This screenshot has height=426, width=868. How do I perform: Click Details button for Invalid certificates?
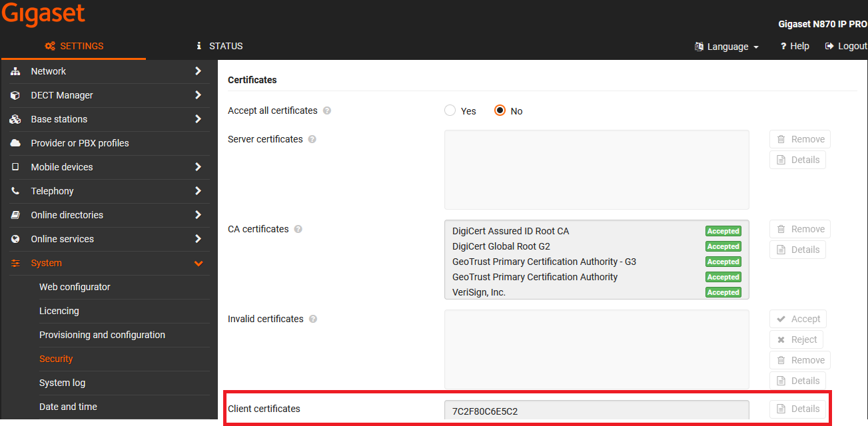pos(797,381)
